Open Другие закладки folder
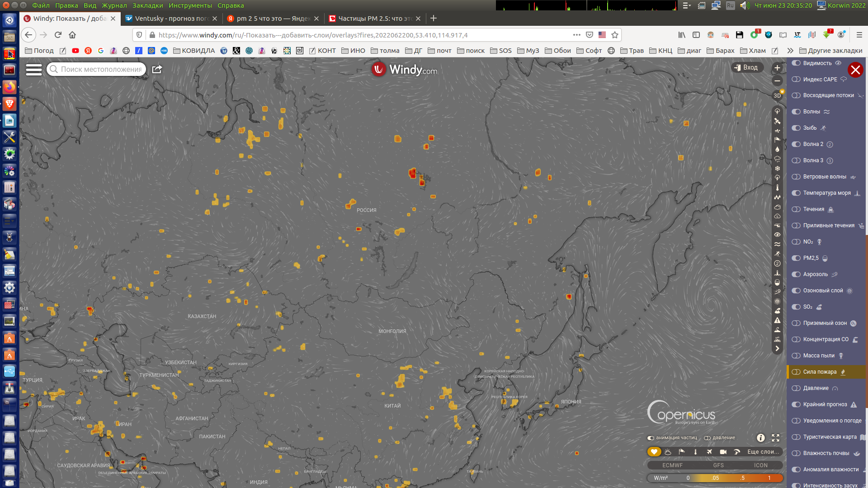 coord(830,51)
